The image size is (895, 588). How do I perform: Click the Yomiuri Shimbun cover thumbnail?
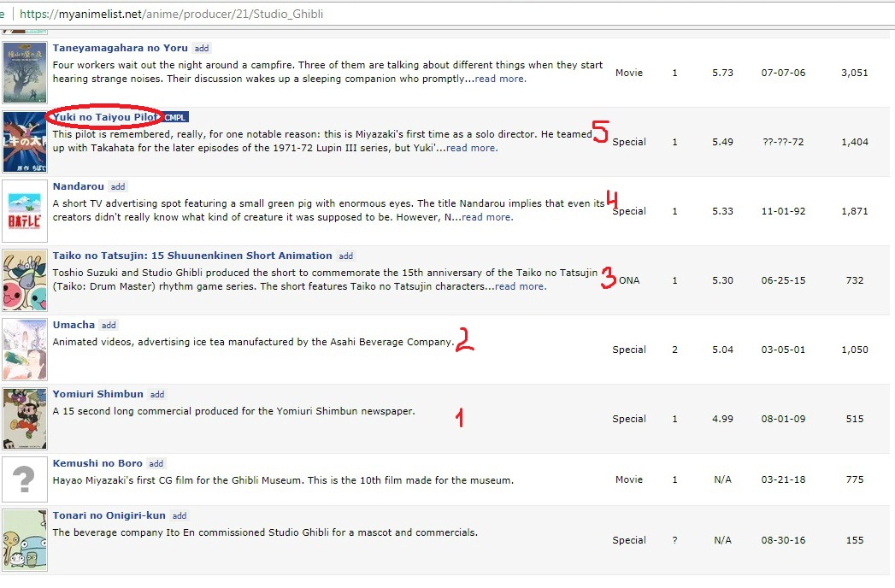coord(25,418)
